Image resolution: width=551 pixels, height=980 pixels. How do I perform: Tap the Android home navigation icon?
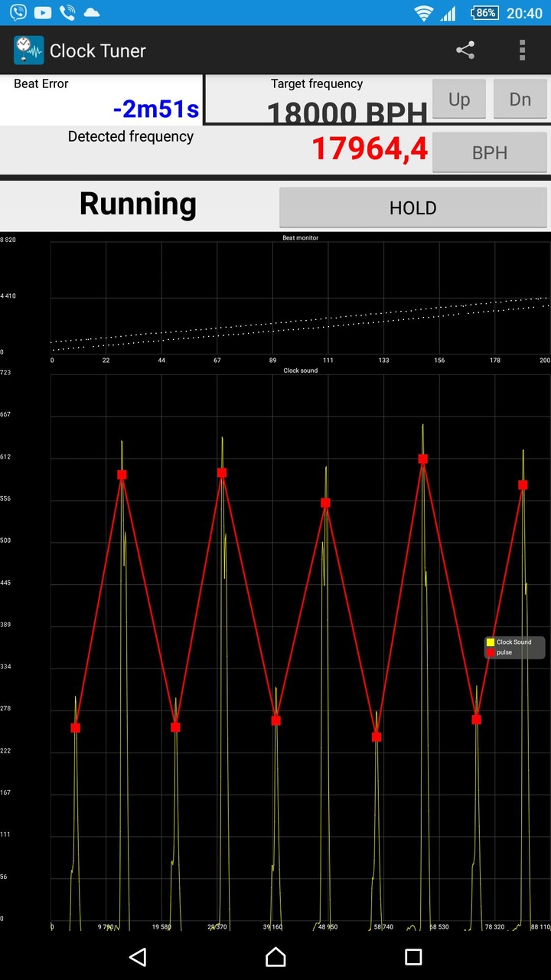275,956
